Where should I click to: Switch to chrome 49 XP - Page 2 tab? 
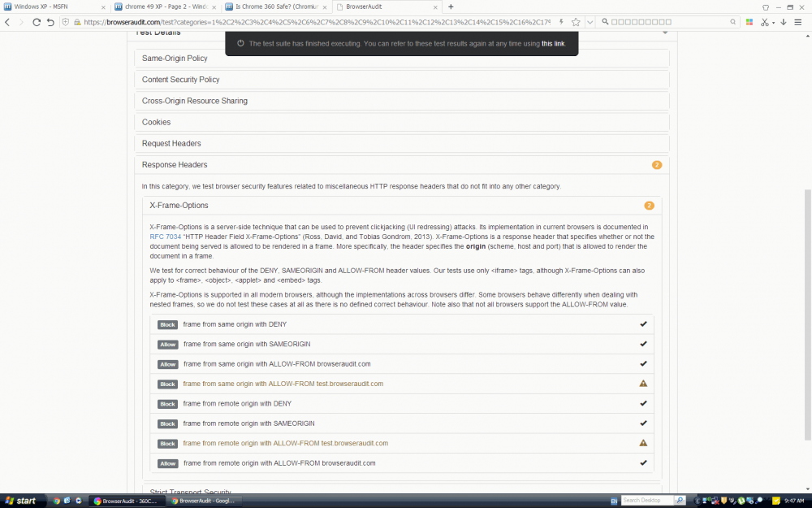coord(166,7)
